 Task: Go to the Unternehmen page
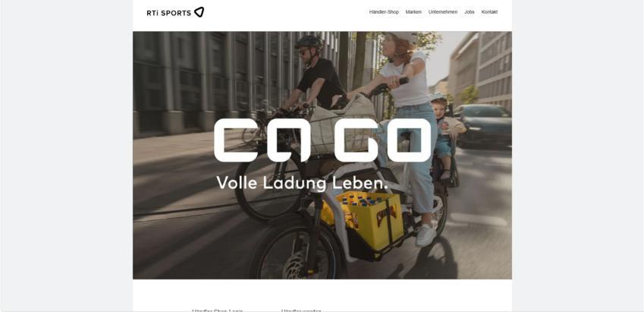tap(443, 12)
